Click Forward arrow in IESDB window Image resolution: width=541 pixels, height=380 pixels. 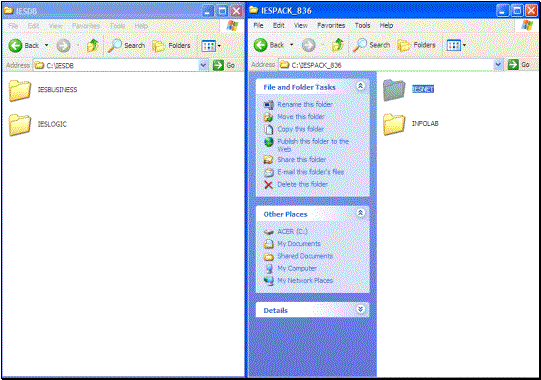pyautogui.click(x=63, y=46)
